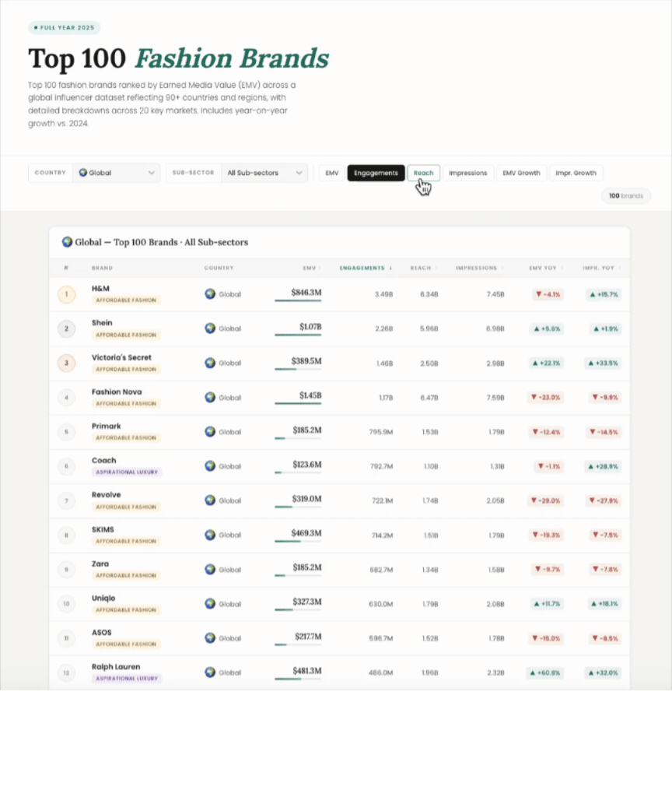Click Victoria's Secret +22.1% EMV YOY badge
The image size is (672, 797).
click(546, 363)
